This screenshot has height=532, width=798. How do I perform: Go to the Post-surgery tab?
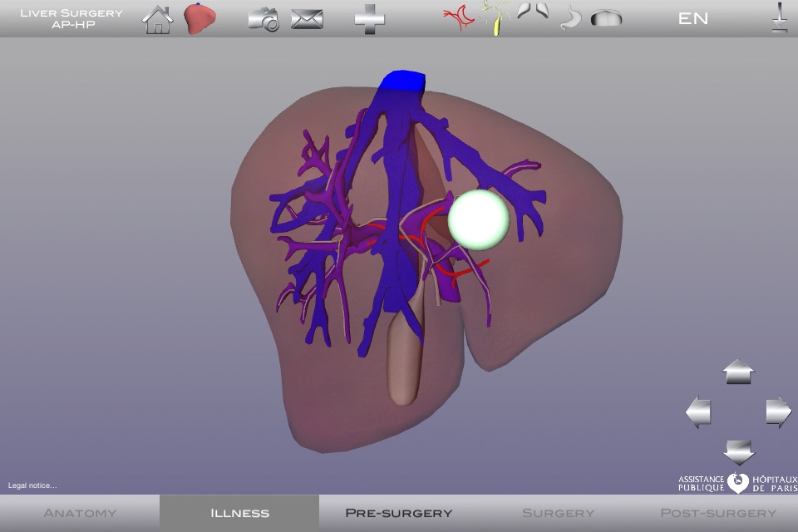click(718, 513)
